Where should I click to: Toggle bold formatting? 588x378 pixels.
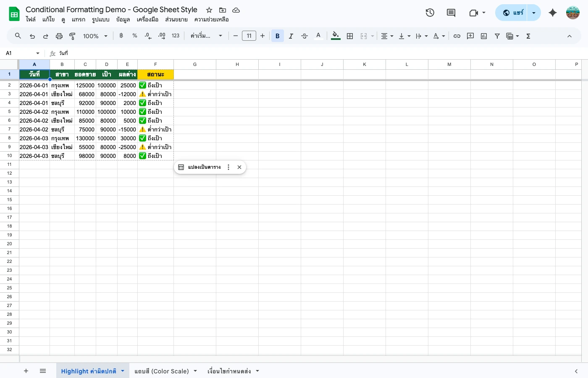(278, 36)
